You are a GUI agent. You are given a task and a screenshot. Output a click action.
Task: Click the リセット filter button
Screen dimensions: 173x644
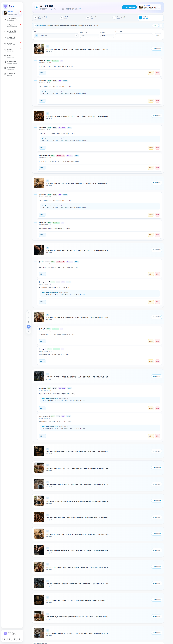coord(158,36)
